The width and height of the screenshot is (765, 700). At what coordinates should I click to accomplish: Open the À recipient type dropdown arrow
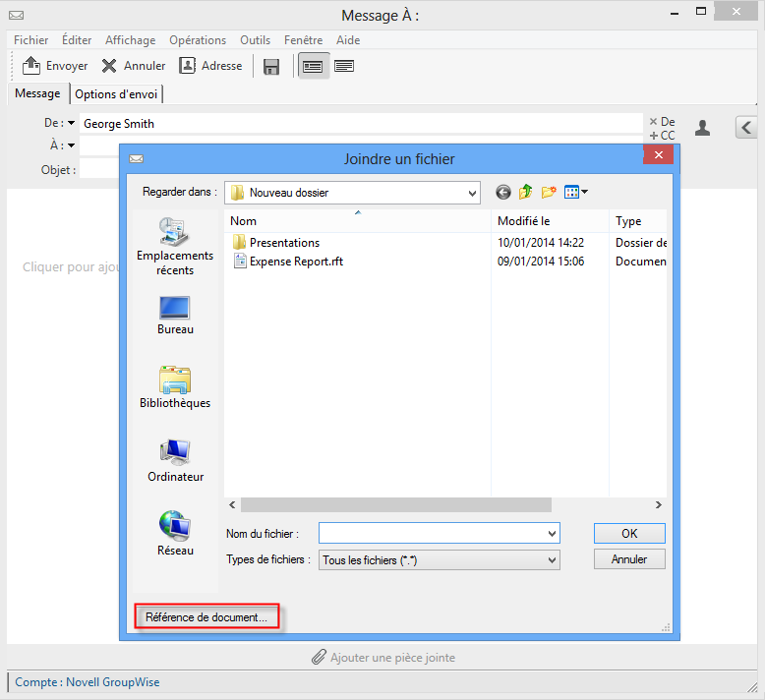[x=71, y=146]
